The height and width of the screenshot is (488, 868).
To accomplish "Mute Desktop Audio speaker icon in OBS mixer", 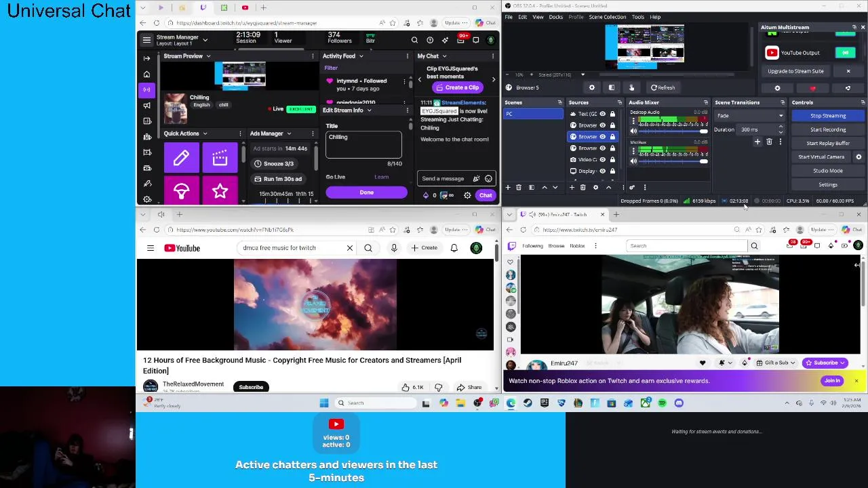I will [634, 131].
